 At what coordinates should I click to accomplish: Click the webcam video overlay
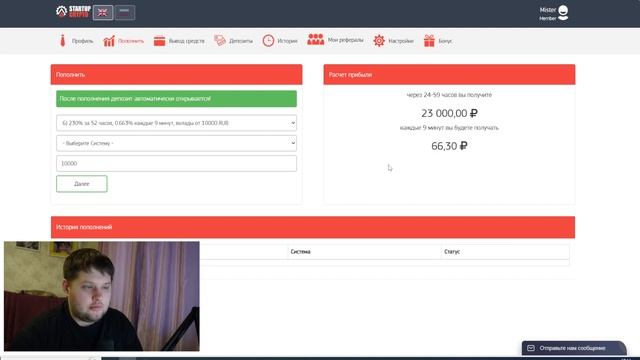(102, 296)
